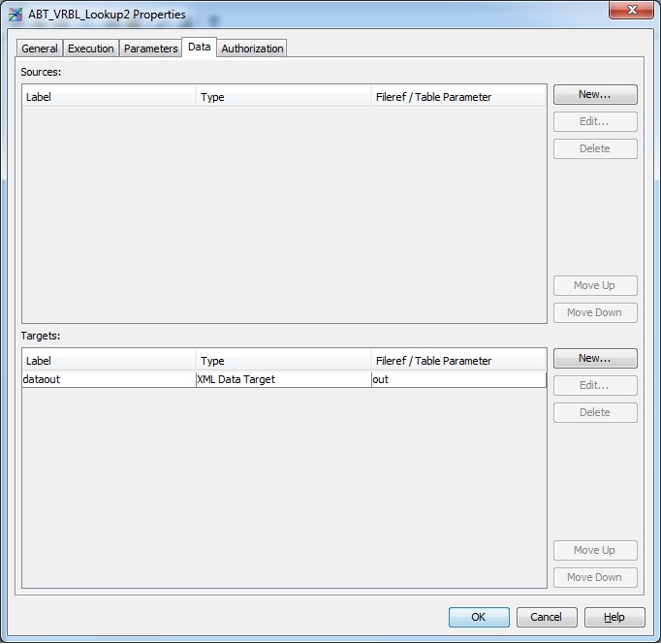Click Delete button for Sources
This screenshot has width=661, height=644.
pyautogui.click(x=595, y=148)
